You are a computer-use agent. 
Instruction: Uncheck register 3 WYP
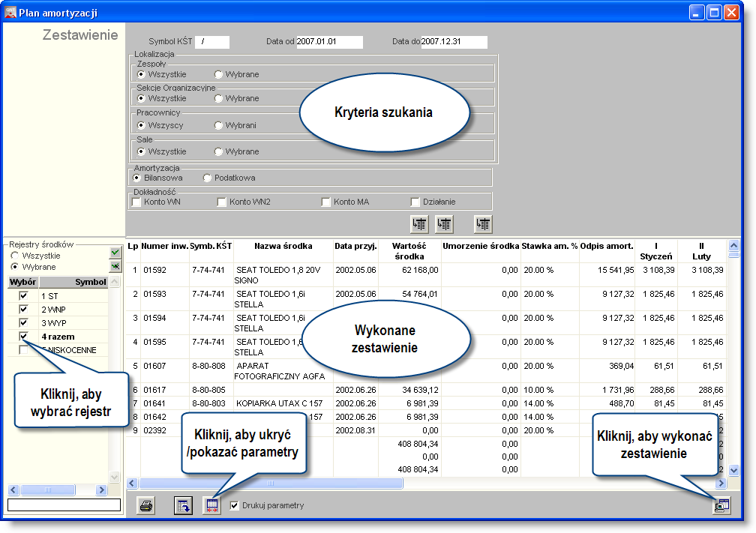coord(23,322)
